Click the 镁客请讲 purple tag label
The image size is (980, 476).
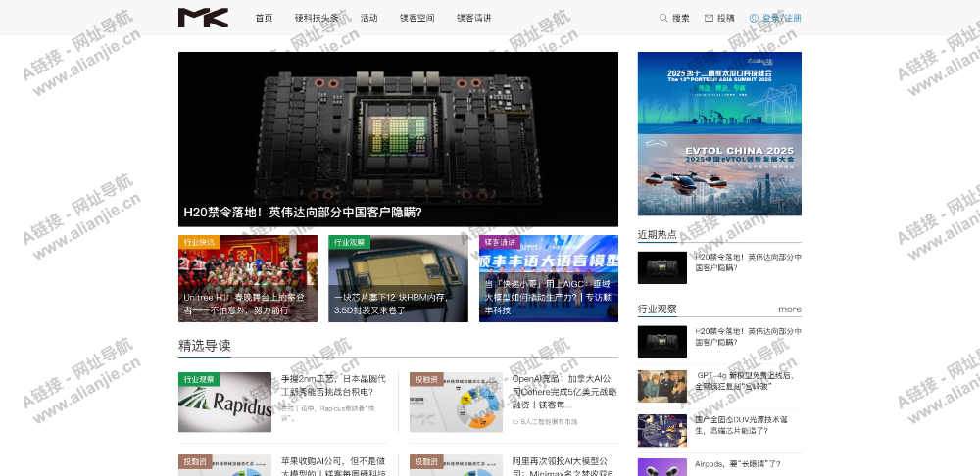pos(500,242)
